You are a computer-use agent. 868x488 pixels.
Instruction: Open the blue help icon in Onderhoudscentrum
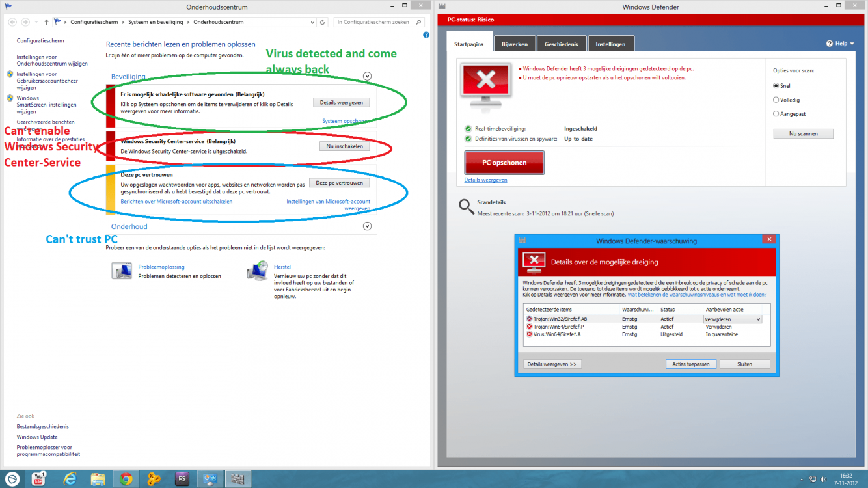click(x=426, y=35)
